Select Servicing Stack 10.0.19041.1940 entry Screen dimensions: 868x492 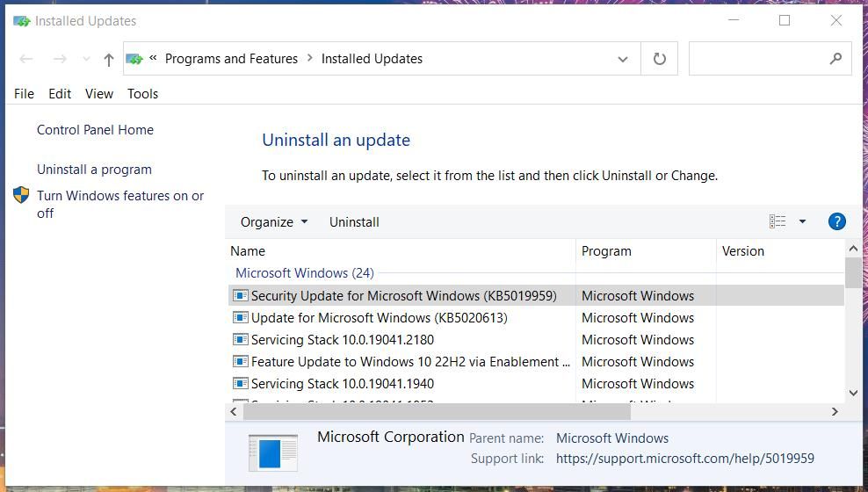click(x=343, y=384)
